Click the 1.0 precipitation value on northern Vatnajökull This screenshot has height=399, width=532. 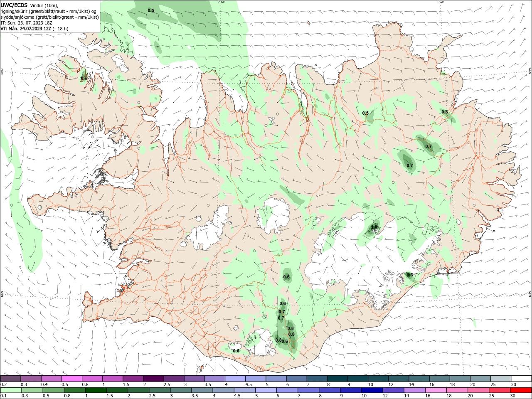(374, 227)
